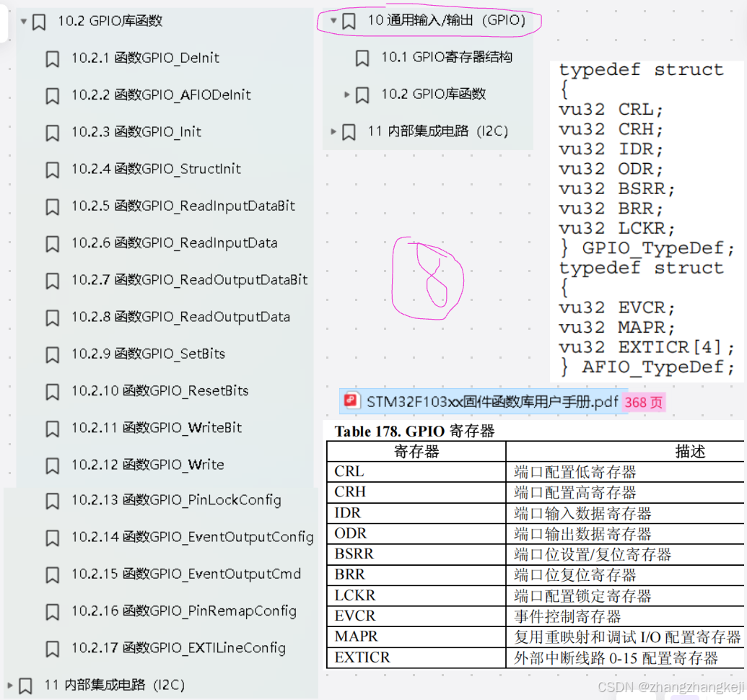Expand the bottom-left 11 内部集成电路 (I2C) arrow
Viewport: 747px width, 700px height.
9,686
